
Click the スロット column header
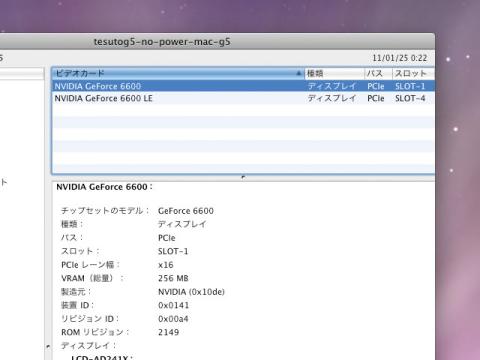click(x=413, y=73)
